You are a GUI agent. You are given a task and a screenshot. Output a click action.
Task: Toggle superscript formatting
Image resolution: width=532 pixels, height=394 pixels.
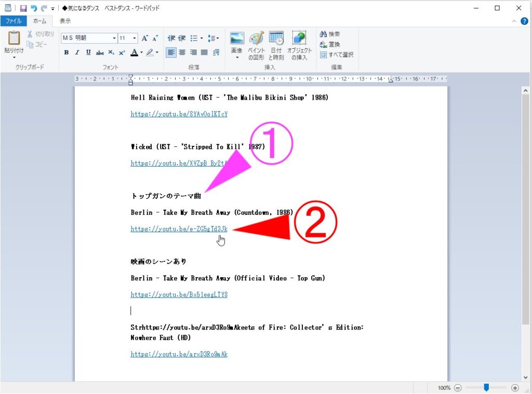[122, 52]
